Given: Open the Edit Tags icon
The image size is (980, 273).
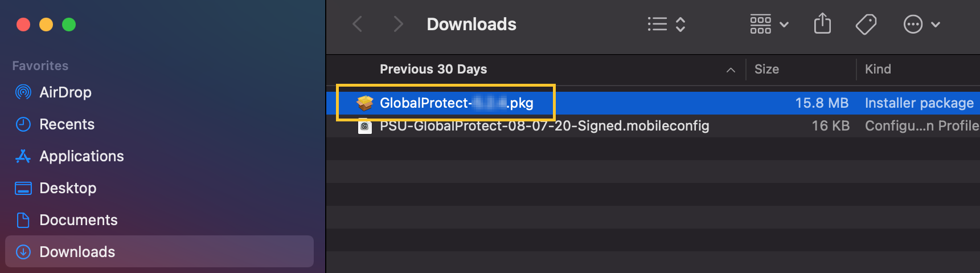Looking at the screenshot, I should pos(866,24).
